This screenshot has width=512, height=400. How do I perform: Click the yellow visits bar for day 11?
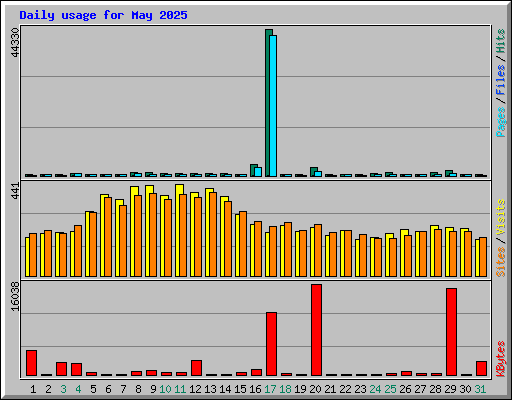point(178,231)
